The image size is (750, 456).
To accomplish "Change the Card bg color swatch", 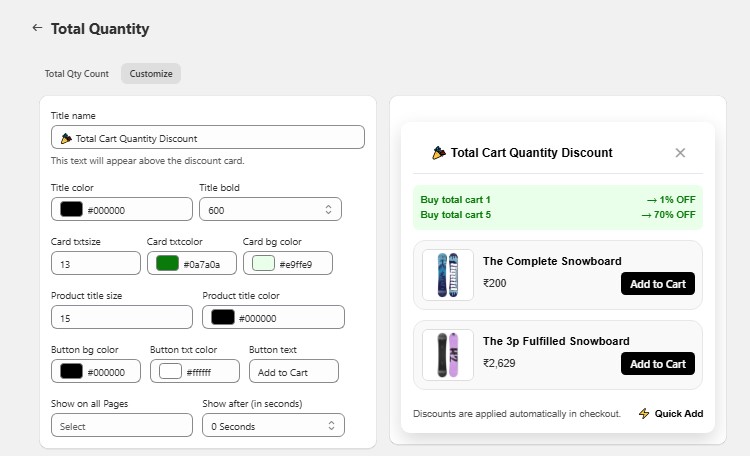I will click(x=263, y=264).
